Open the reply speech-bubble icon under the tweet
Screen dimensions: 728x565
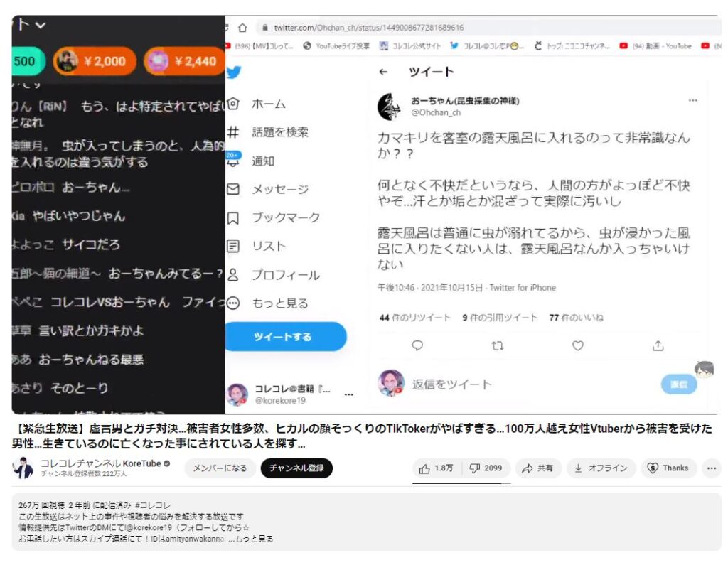417,345
